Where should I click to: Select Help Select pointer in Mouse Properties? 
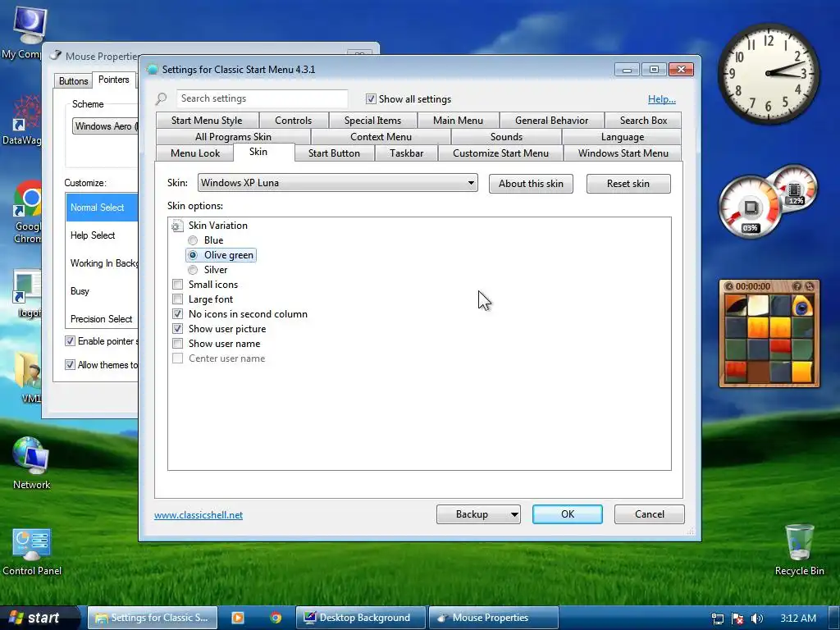(x=102, y=235)
